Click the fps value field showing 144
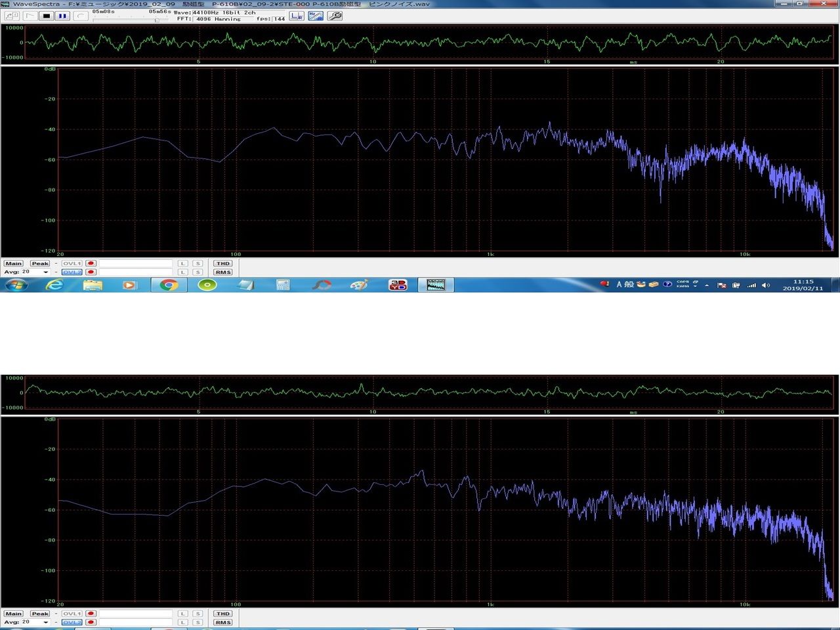The height and width of the screenshot is (630, 840). (x=280, y=19)
